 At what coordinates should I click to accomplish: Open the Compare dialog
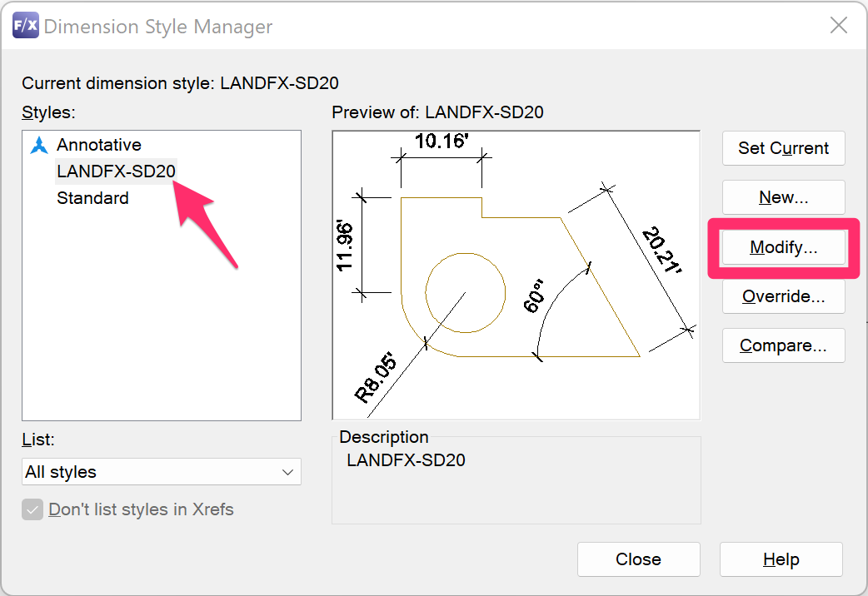[x=783, y=345]
